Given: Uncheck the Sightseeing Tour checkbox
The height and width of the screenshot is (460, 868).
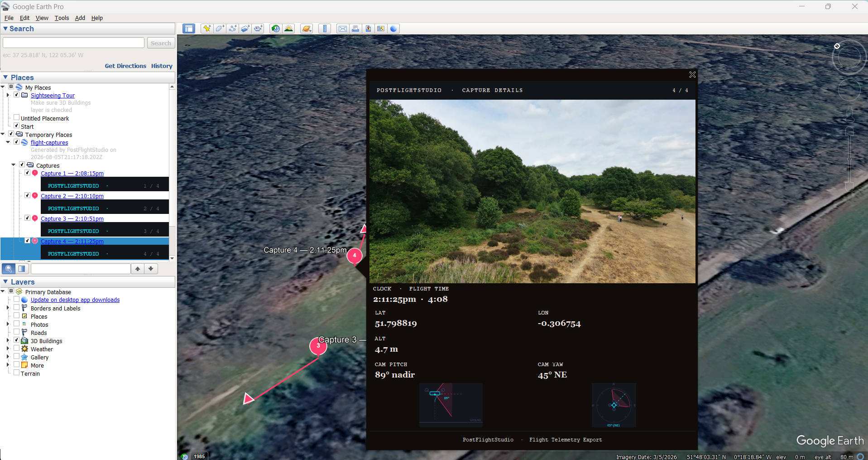Looking at the screenshot, I should pos(17,95).
